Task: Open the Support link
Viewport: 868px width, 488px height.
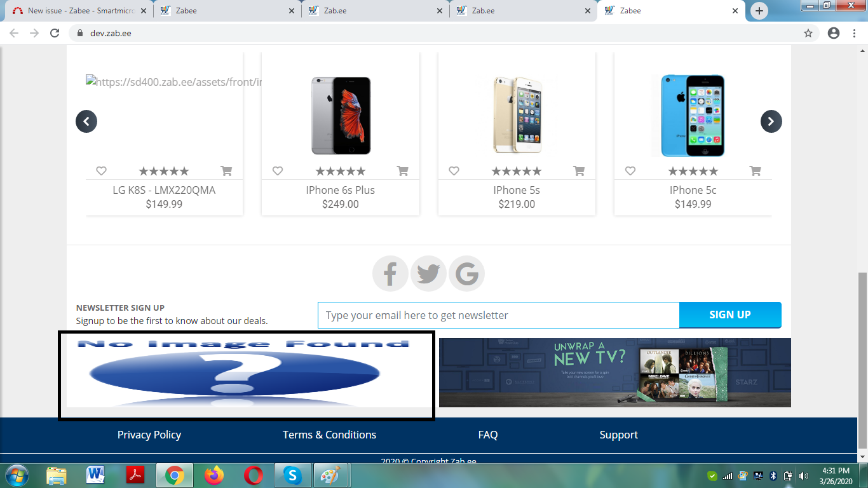Action: click(618, 435)
